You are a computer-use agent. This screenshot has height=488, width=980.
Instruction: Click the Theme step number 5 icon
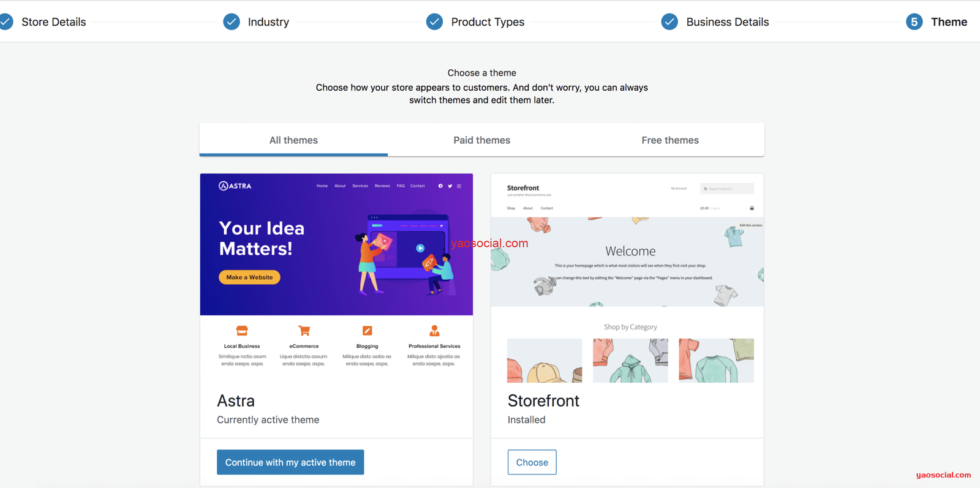[914, 22]
